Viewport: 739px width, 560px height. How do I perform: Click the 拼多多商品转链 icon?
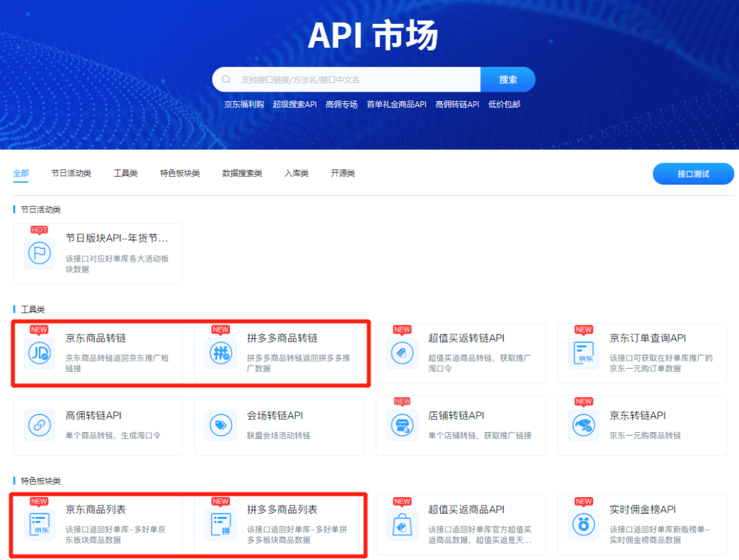(x=221, y=354)
